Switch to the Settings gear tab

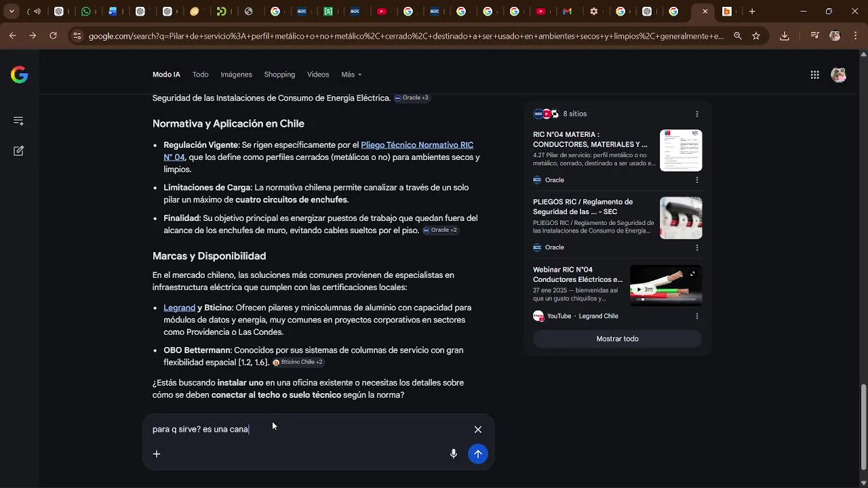pyautogui.click(x=594, y=12)
